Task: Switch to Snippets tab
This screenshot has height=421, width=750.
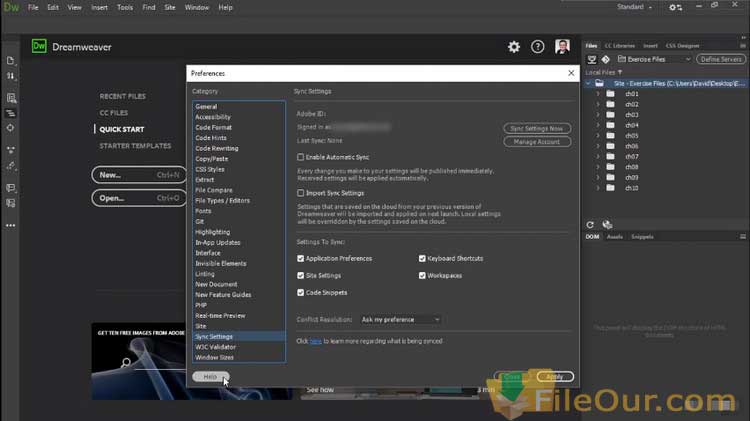Action: coord(642,237)
